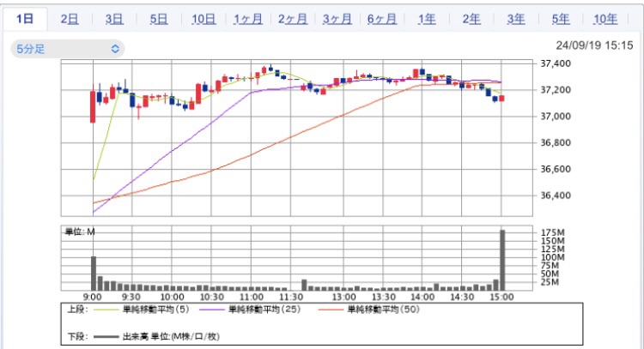The image size is (644, 349).
Task: Click the tall 15:00 closing volume bar
Action: coord(502,261)
